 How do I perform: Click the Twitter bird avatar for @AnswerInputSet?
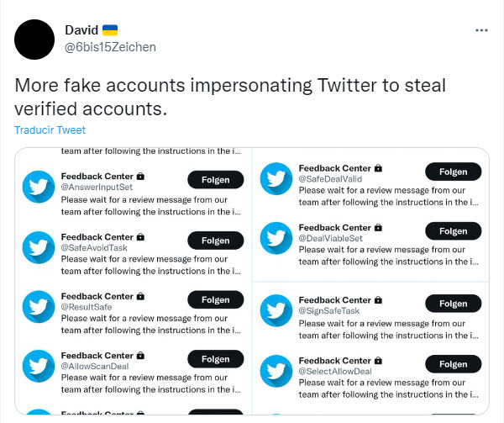point(39,187)
